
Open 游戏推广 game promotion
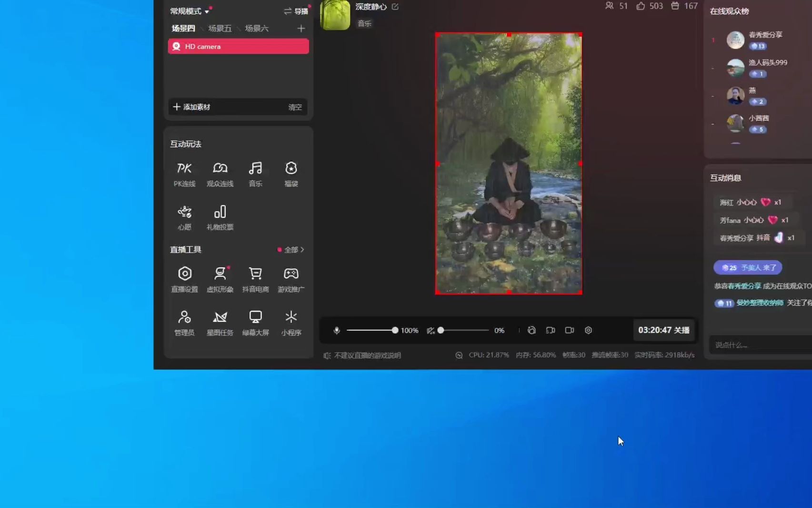(x=291, y=279)
